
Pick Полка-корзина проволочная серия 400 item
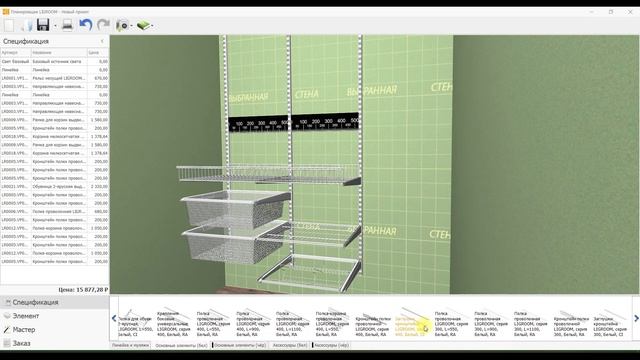(x=332, y=322)
